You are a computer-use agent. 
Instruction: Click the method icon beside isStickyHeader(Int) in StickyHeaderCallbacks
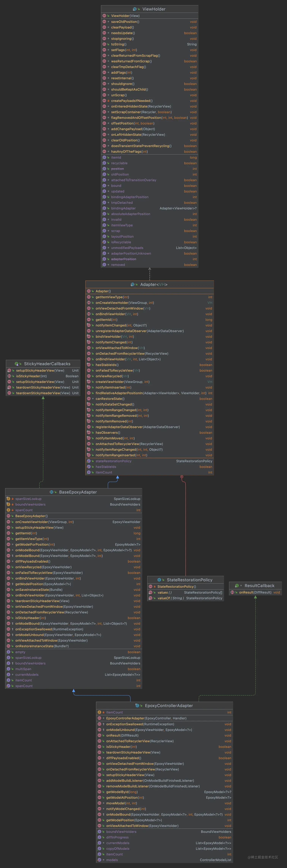coord(9,376)
